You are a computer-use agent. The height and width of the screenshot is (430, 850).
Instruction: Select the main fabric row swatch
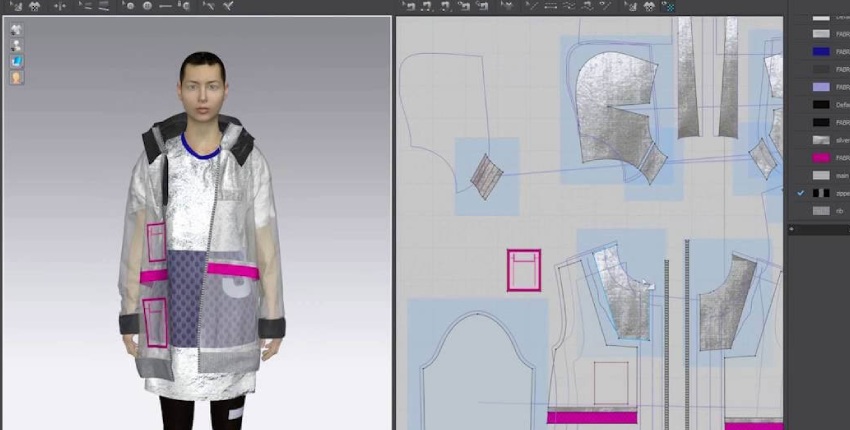[x=821, y=175]
